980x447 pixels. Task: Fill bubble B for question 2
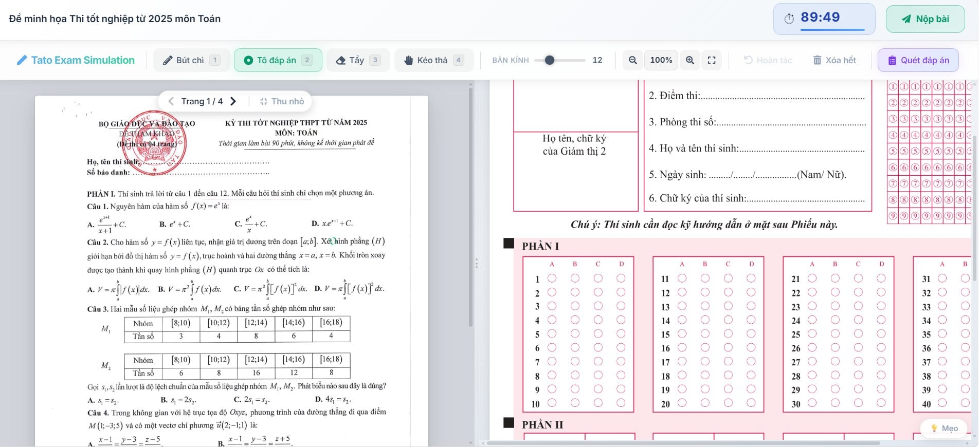[x=575, y=292]
